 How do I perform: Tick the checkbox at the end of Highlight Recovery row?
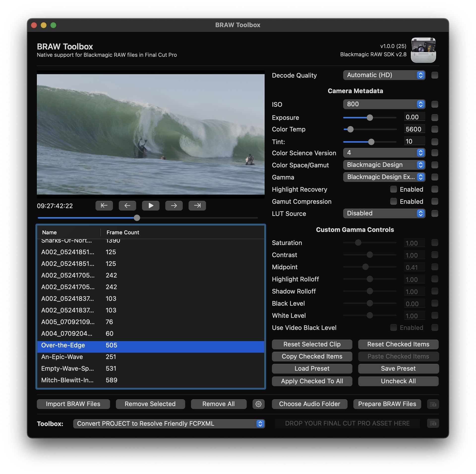pos(434,189)
